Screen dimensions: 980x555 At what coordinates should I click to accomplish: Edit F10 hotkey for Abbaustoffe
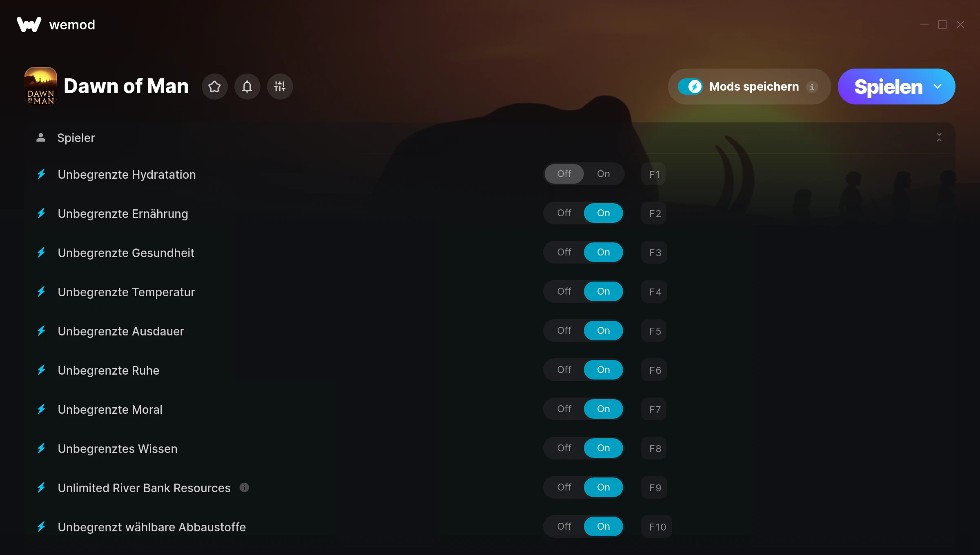(657, 527)
